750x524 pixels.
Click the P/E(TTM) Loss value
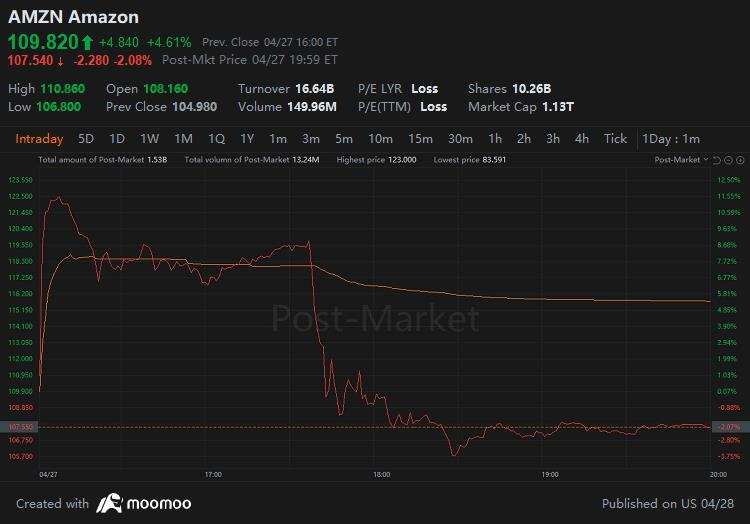(x=433, y=107)
